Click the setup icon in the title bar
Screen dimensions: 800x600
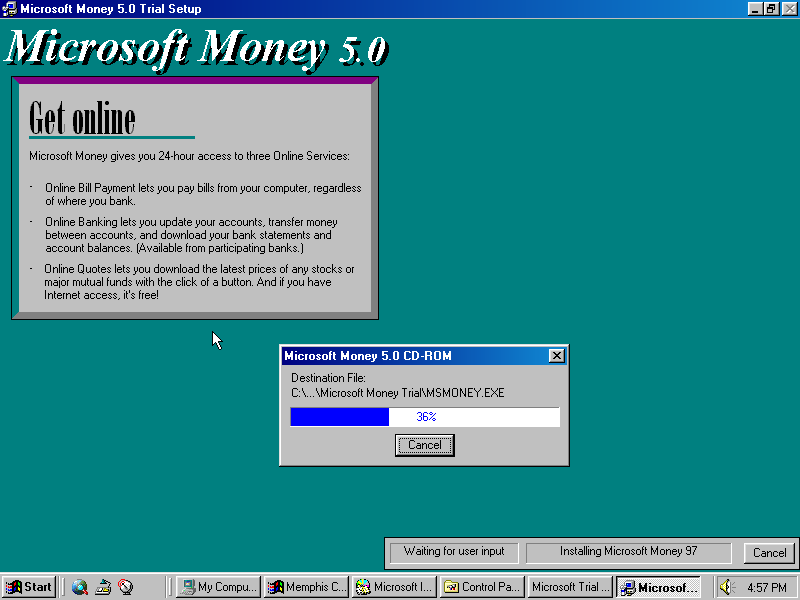(x=9, y=9)
